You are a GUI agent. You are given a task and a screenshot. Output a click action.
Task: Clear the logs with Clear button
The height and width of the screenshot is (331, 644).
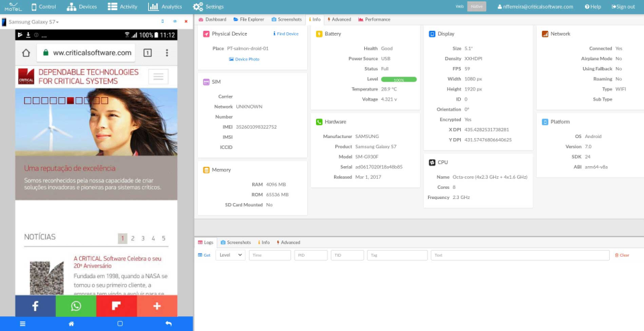[622, 255]
